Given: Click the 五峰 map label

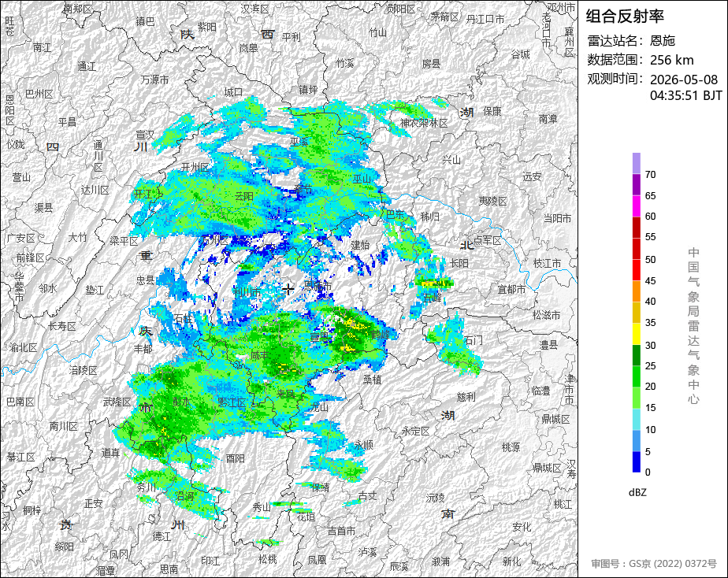Looking at the screenshot, I should 432,298.
